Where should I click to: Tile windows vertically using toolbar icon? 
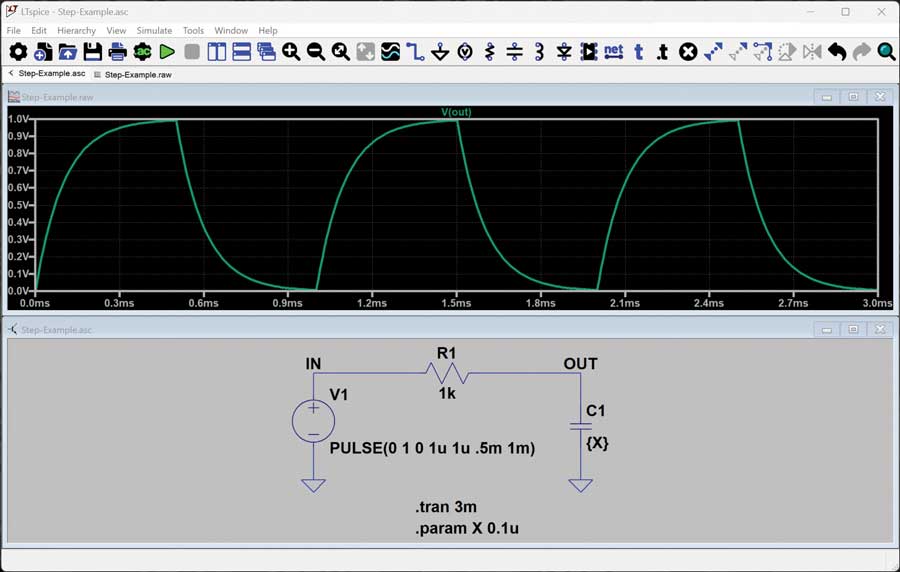pyautogui.click(x=217, y=52)
